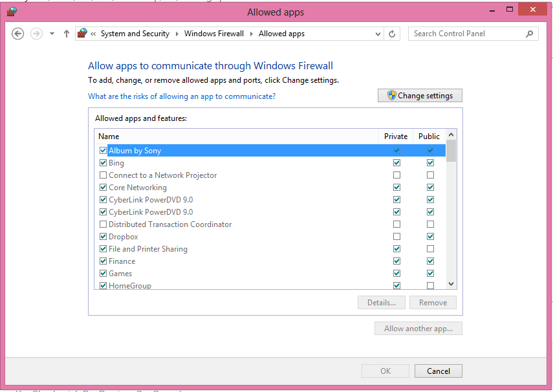553x392 pixels.
Task: Select Album by Sony row text
Action: (x=135, y=151)
